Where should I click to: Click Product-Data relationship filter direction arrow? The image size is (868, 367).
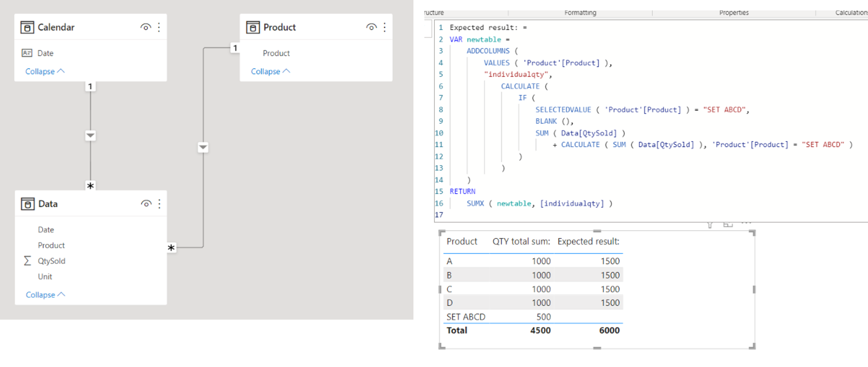click(203, 147)
